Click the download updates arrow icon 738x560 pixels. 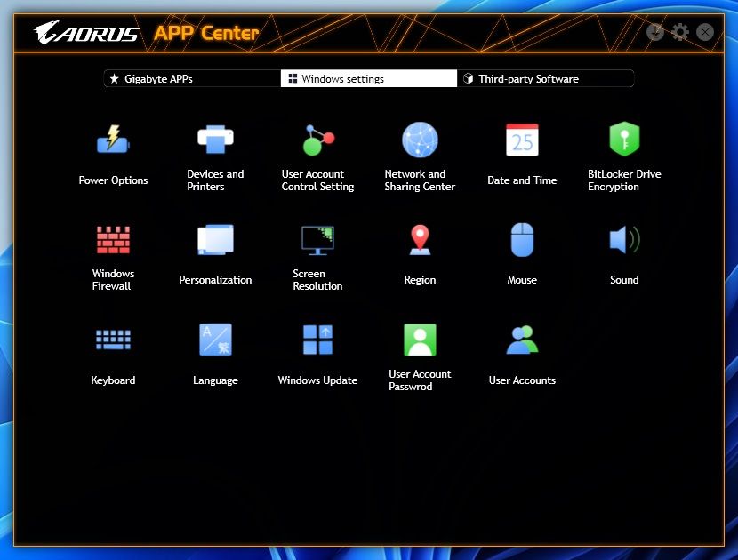tap(654, 32)
